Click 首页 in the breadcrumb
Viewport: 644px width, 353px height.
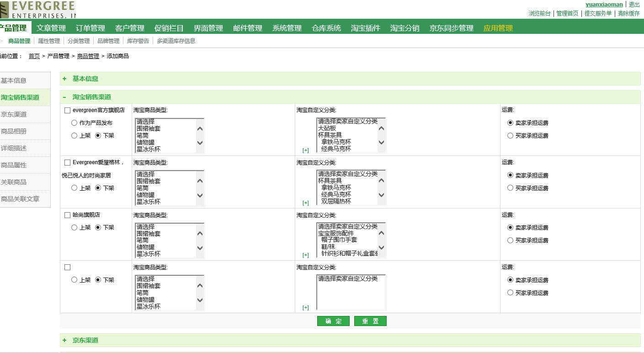tap(34, 56)
